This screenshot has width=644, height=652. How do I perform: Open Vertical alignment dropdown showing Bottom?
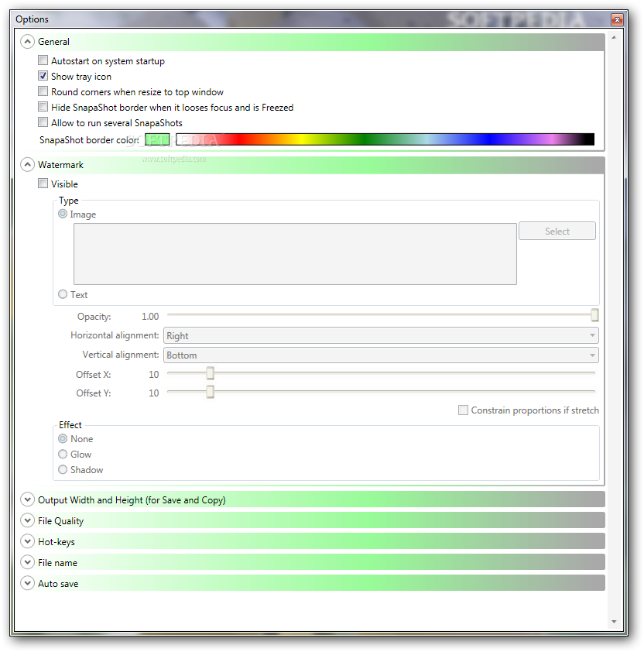tap(381, 355)
